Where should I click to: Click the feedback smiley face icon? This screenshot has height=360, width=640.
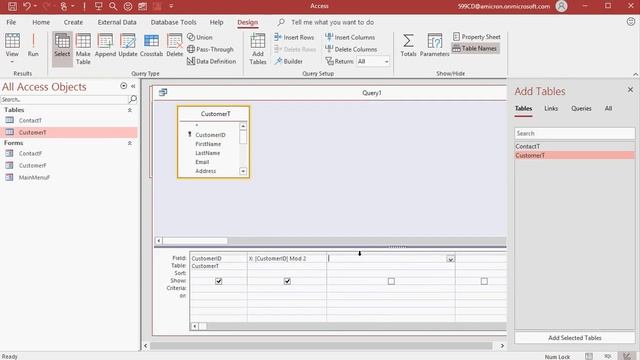(631, 22)
